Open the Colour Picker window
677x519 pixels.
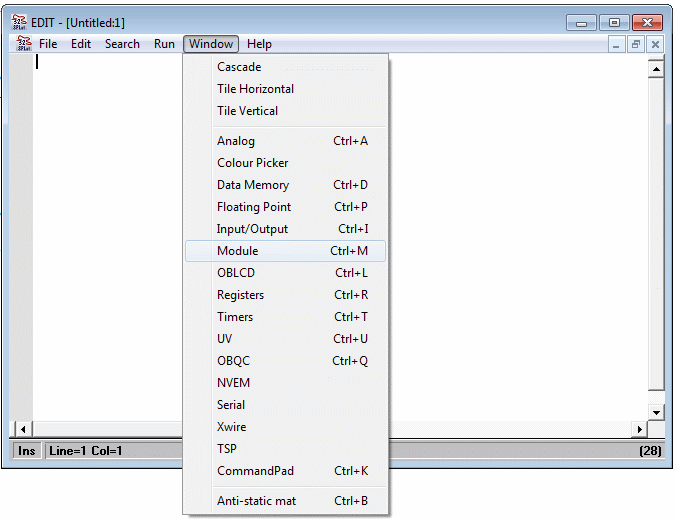252,163
